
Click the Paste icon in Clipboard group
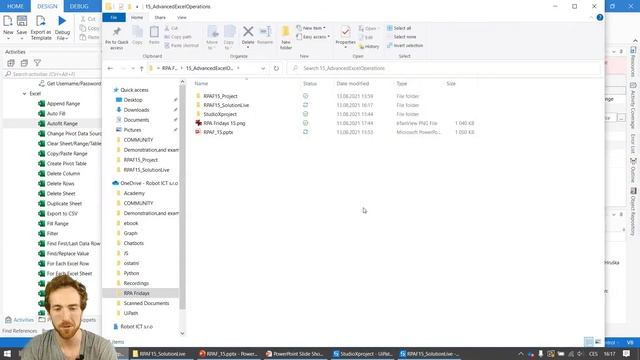pyautogui.click(x=154, y=36)
